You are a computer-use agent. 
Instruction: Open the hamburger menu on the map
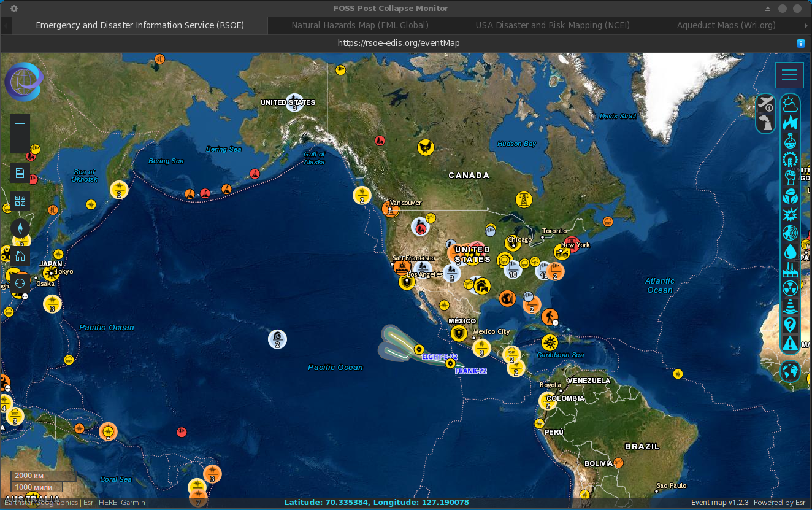pyautogui.click(x=789, y=75)
